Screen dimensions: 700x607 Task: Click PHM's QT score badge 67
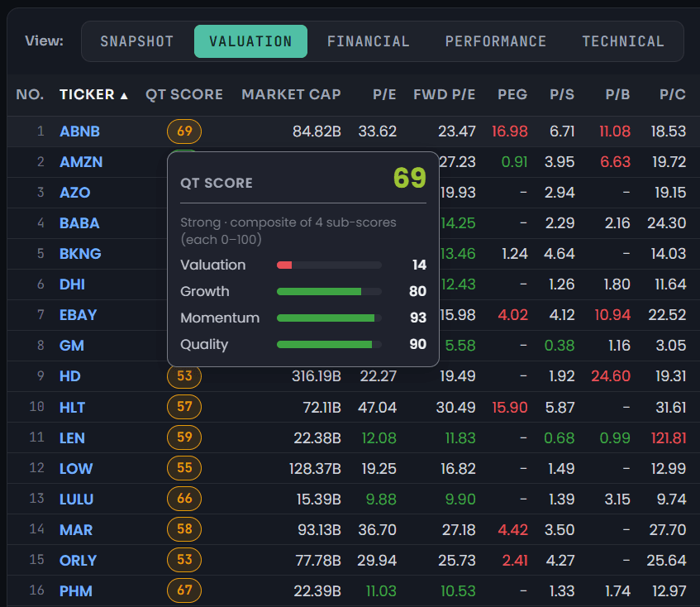pos(184,590)
